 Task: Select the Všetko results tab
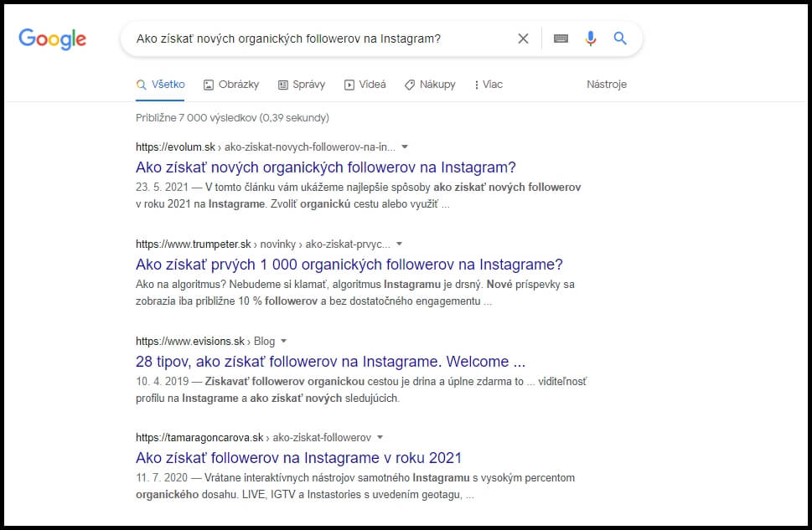160,85
